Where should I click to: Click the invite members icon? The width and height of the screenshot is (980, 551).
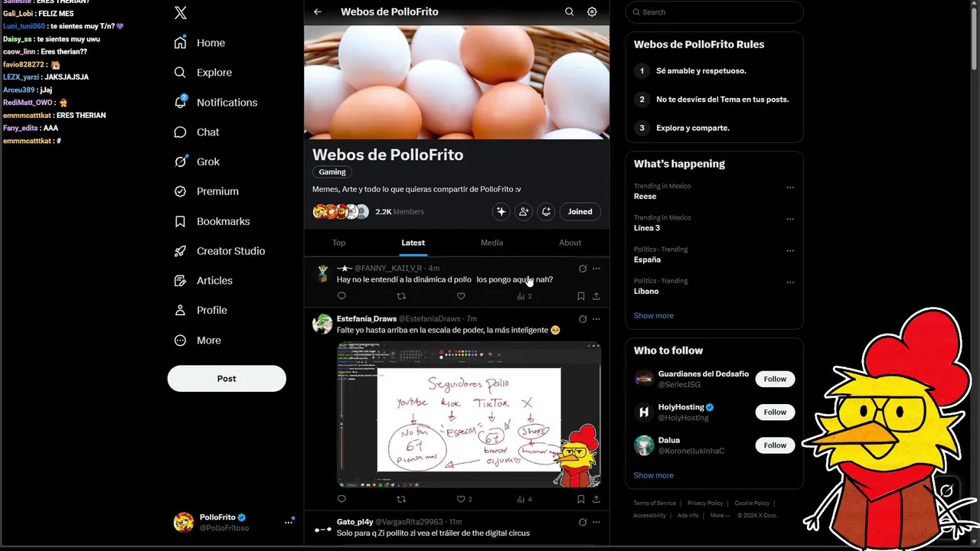click(x=524, y=211)
